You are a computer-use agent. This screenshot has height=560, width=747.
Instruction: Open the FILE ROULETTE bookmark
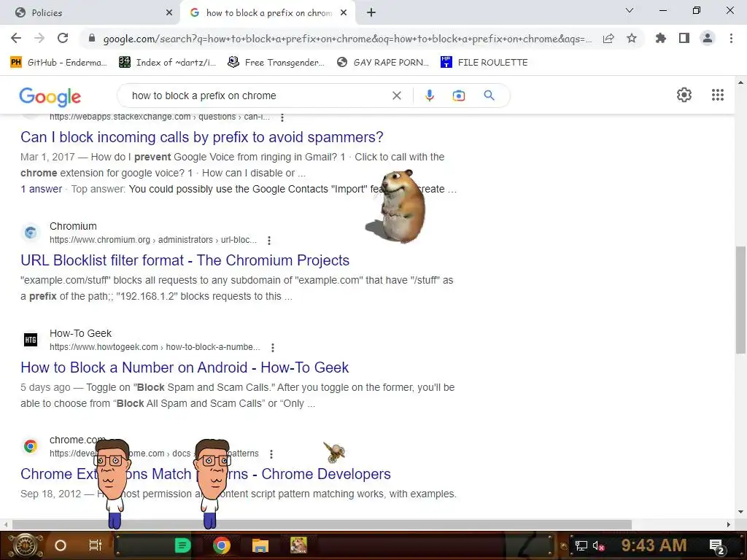[x=484, y=63]
